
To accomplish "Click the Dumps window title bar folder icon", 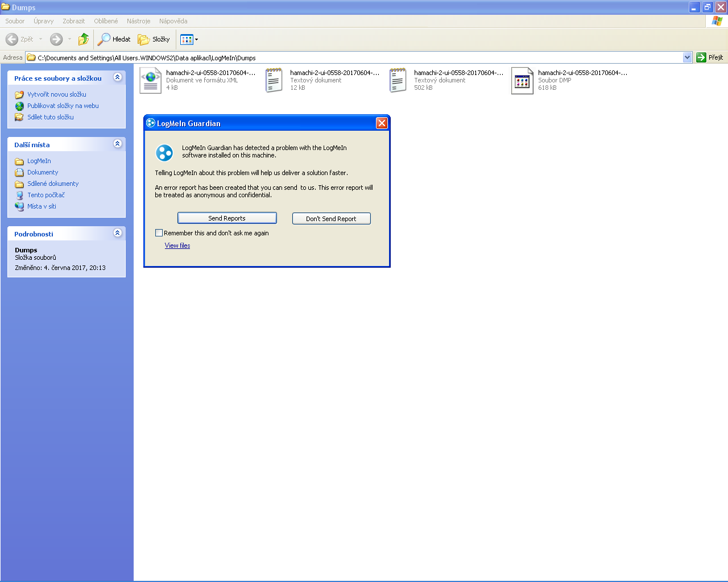I will pos(6,7).
